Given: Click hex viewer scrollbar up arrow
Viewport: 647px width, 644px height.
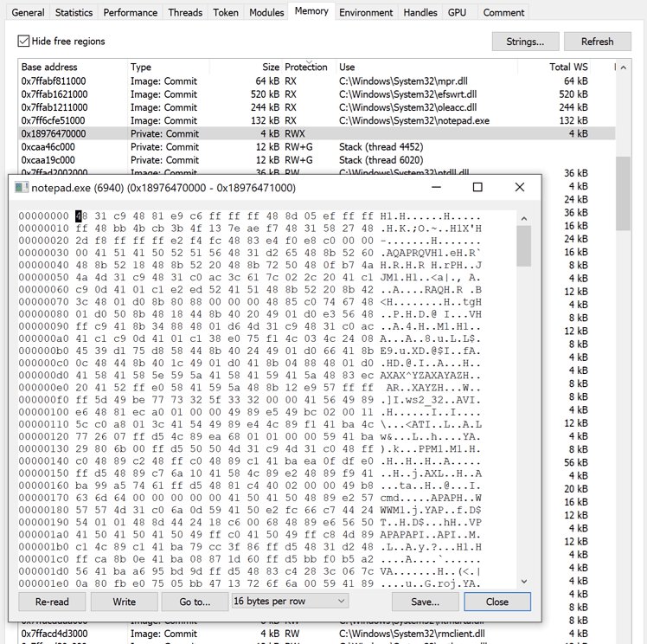Looking at the screenshot, I should click(524, 218).
